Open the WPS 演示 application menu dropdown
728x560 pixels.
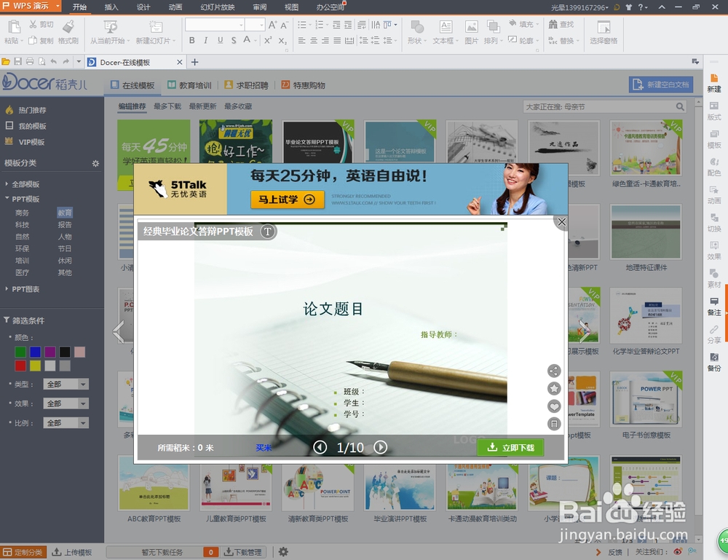click(58, 6)
